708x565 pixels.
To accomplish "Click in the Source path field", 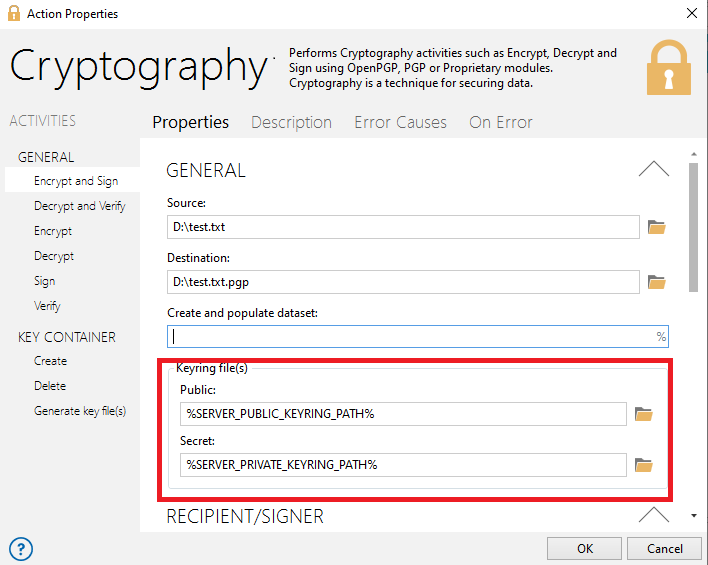I will point(402,227).
